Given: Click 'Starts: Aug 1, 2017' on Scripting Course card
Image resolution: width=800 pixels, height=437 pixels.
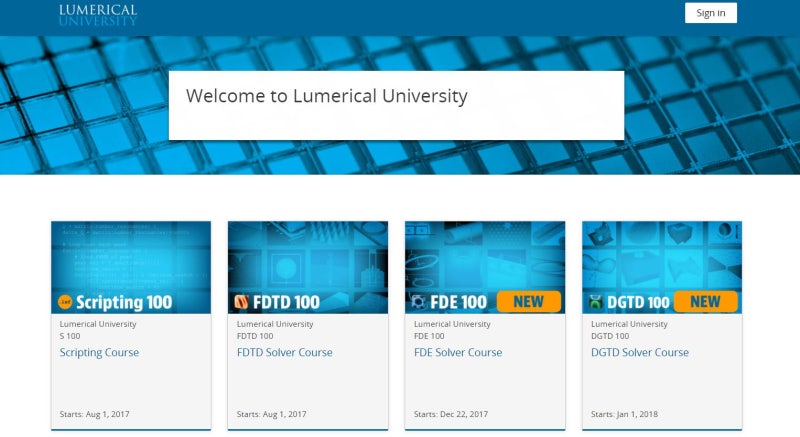Looking at the screenshot, I should coord(94,414).
